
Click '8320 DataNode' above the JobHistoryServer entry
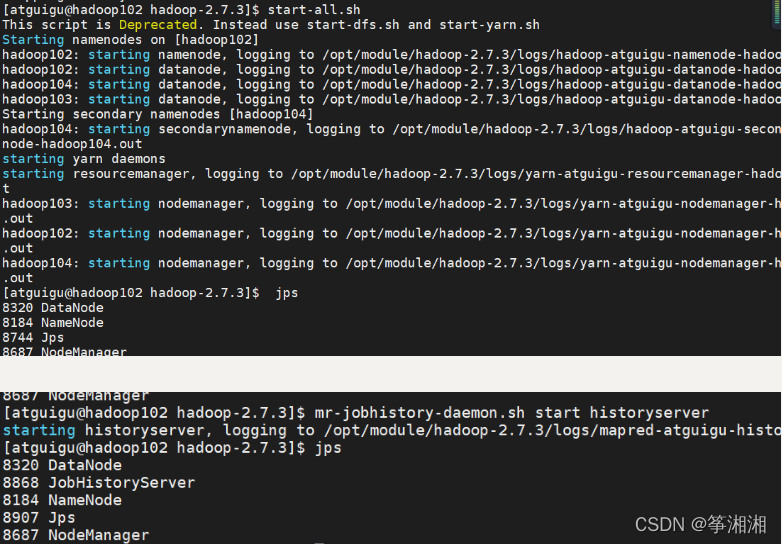point(62,465)
